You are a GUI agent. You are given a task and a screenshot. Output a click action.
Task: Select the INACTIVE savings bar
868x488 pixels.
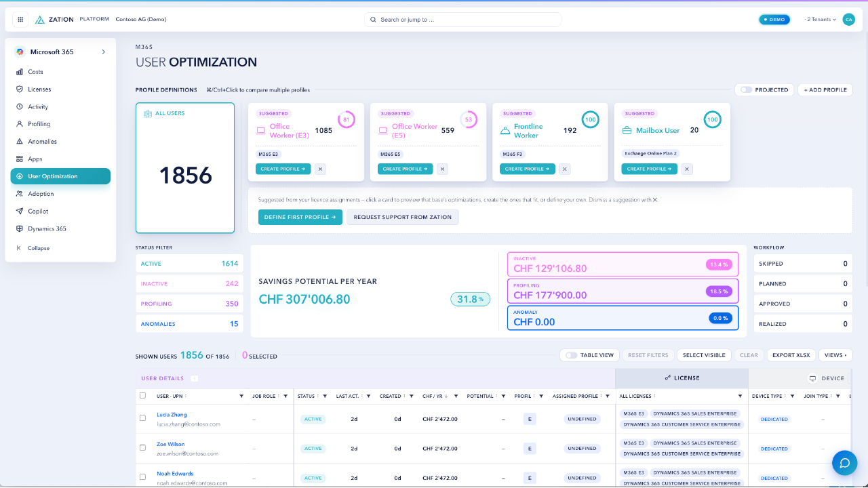[623, 264]
